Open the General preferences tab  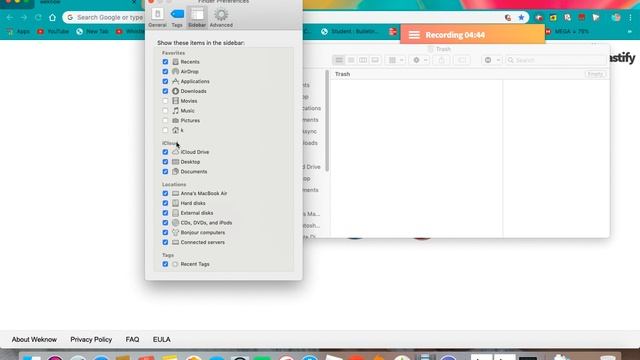157,18
